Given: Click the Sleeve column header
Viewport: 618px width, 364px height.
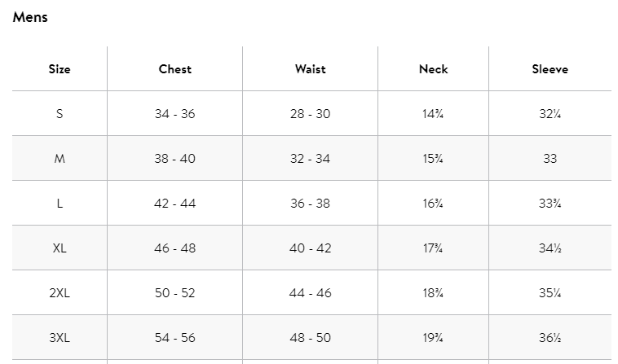Looking at the screenshot, I should coord(550,69).
